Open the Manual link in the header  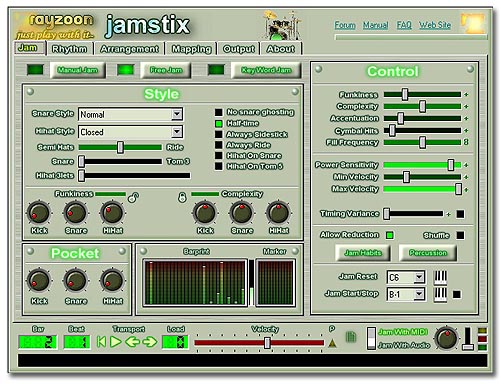[x=375, y=25]
